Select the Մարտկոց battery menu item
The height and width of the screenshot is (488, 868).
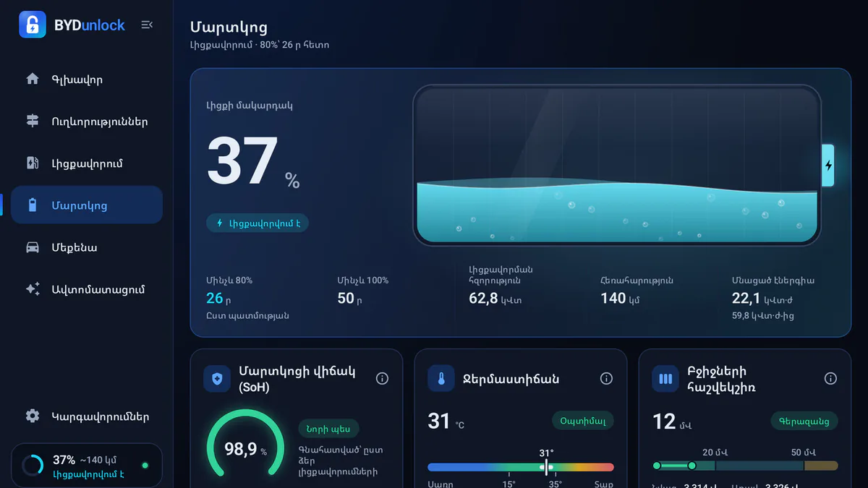[87, 205]
